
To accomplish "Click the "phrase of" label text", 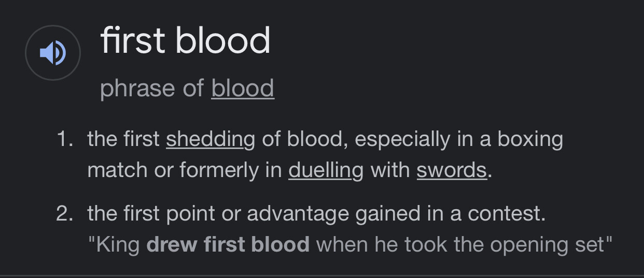I will pyautogui.click(x=152, y=87).
